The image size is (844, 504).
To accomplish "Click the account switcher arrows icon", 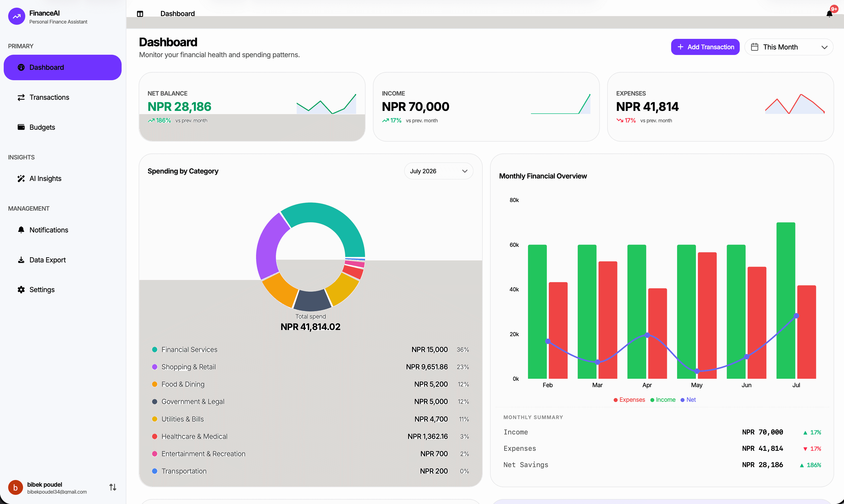I will click(x=113, y=487).
